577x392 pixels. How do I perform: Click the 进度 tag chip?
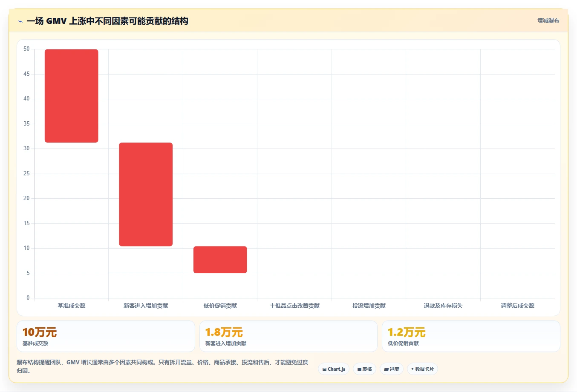coord(392,369)
